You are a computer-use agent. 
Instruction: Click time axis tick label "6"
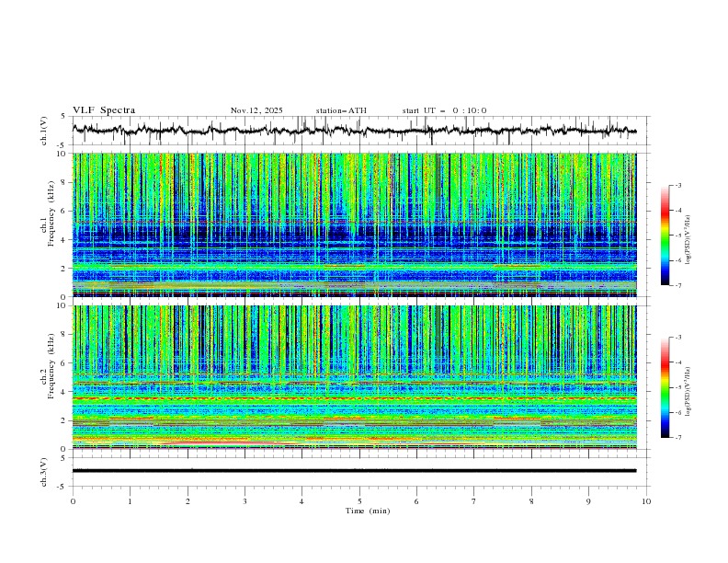pos(416,501)
